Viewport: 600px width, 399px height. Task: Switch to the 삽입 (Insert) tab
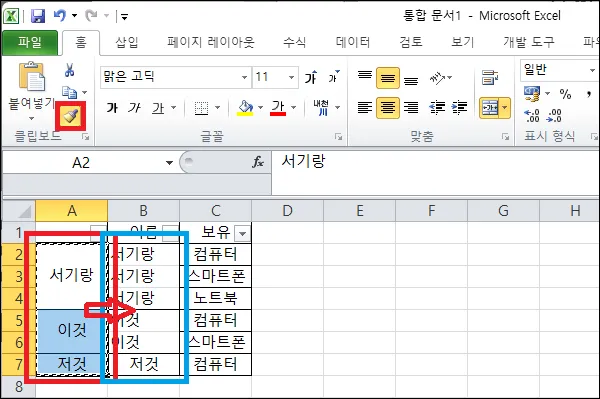[x=127, y=42]
